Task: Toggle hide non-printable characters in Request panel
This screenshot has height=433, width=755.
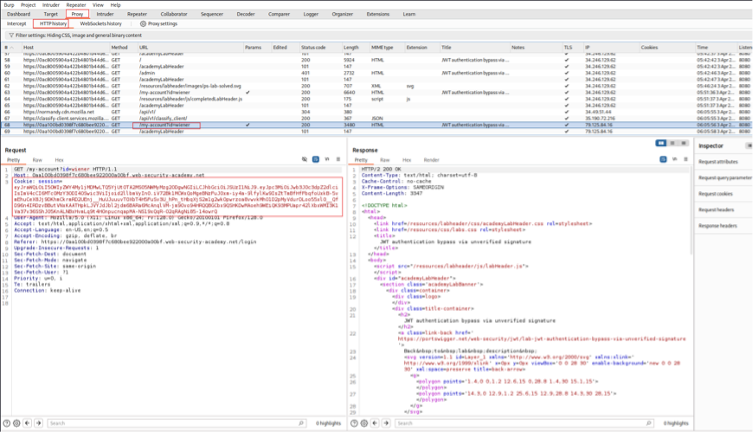Action: 304,159
